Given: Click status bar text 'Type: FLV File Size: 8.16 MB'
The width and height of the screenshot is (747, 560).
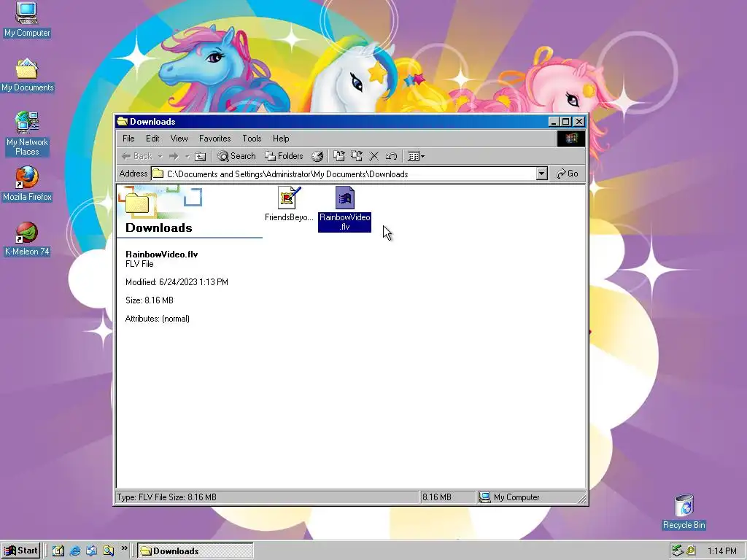Looking at the screenshot, I should pos(167,497).
